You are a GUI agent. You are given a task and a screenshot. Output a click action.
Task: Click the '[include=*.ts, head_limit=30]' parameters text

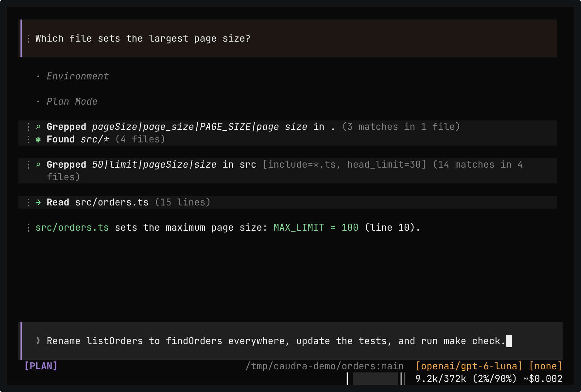tap(344, 164)
